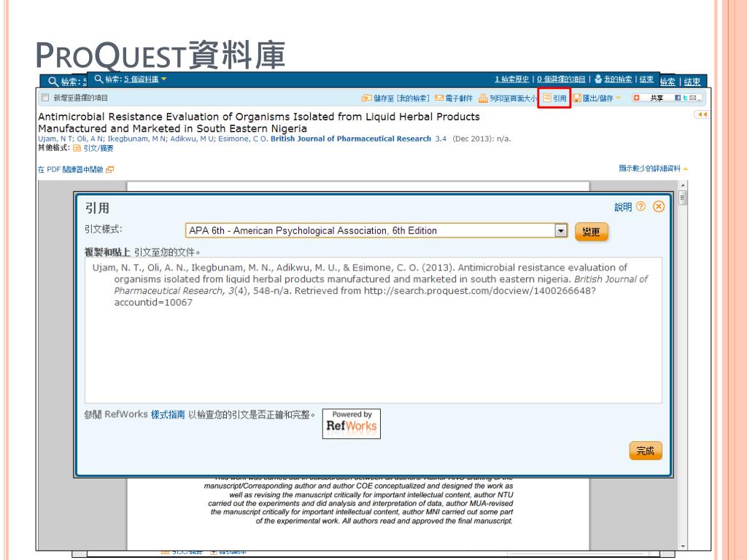Open 0 個選擇的項目 link
Image resolution: width=747 pixels, height=560 pixels.
tap(561, 79)
